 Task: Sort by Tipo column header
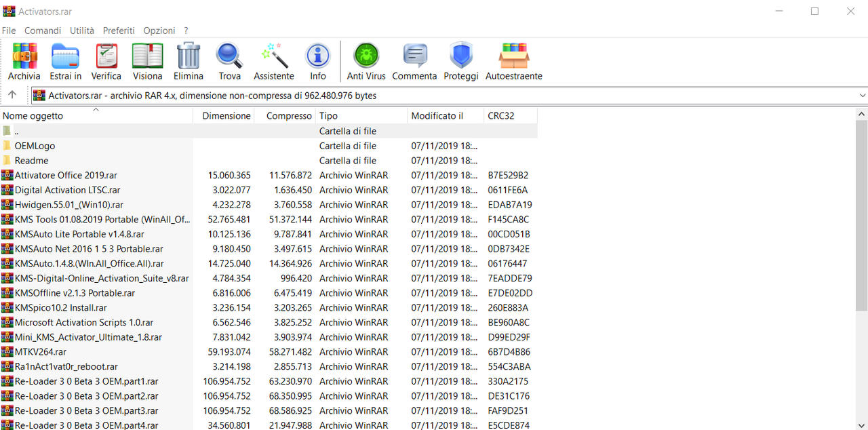[361, 116]
